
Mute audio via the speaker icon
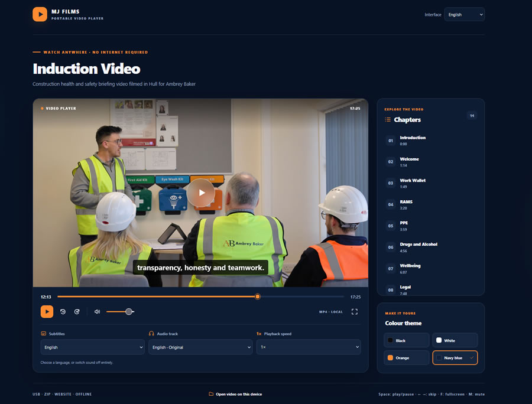(x=97, y=311)
